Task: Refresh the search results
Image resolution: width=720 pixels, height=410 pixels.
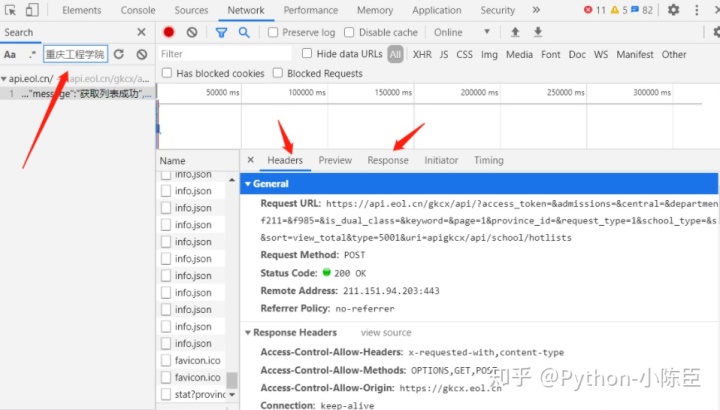Action: (119, 54)
